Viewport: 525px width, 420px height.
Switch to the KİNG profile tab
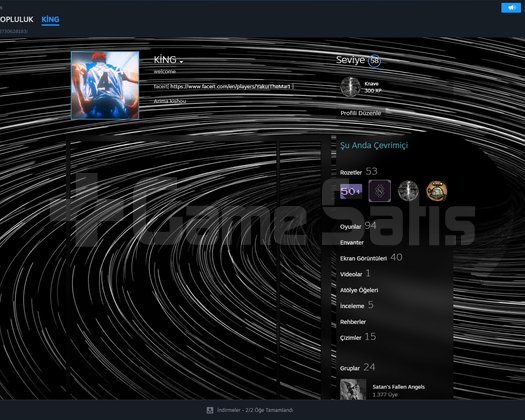[50, 19]
